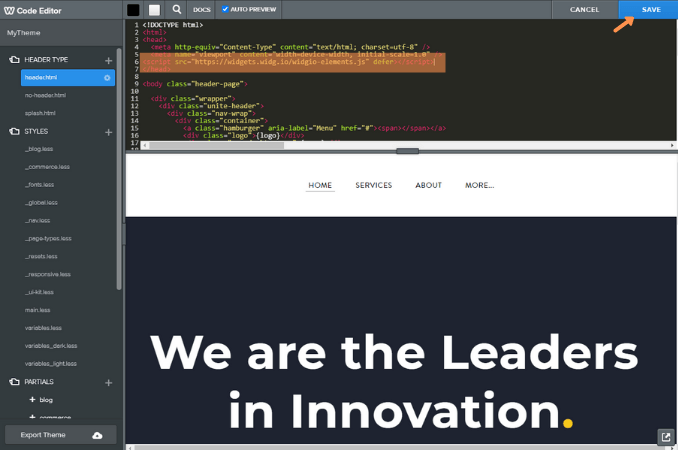The image size is (678, 450).
Task: Add a new Partials file
Action: click(109, 383)
